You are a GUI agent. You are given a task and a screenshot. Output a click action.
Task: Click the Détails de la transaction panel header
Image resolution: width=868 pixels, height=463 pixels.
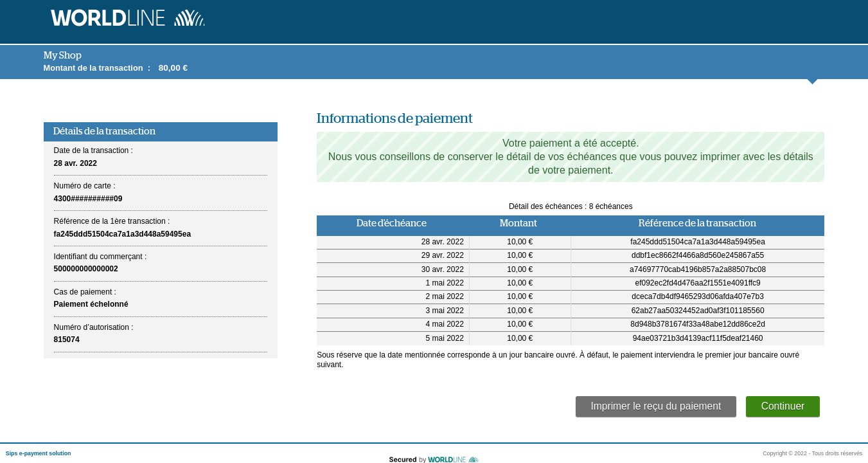click(x=161, y=131)
